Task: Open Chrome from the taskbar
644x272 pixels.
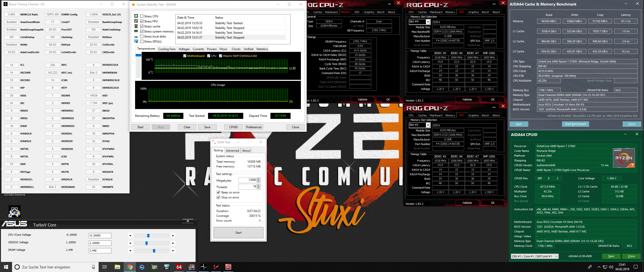Action: tap(130, 267)
